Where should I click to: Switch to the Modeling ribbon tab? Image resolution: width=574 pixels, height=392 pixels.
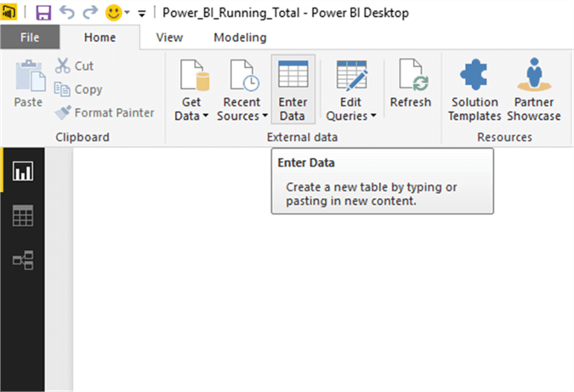pyautogui.click(x=240, y=37)
